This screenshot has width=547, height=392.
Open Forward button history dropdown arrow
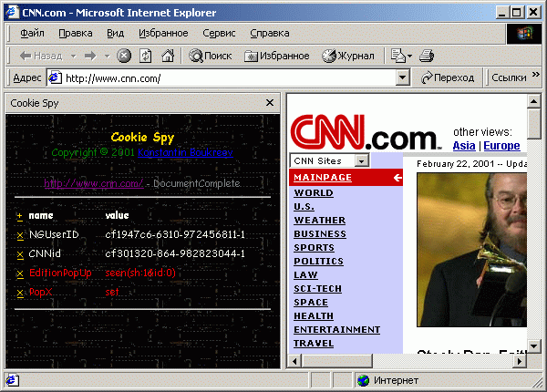(107, 56)
